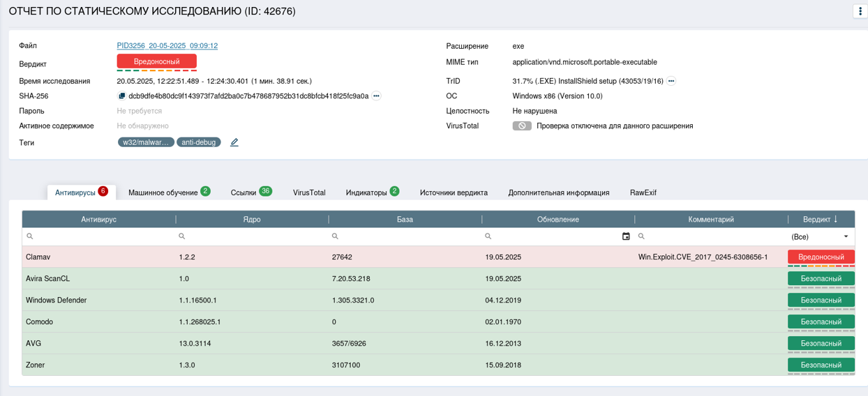Open the three-dot report menu

pyautogui.click(x=860, y=11)
